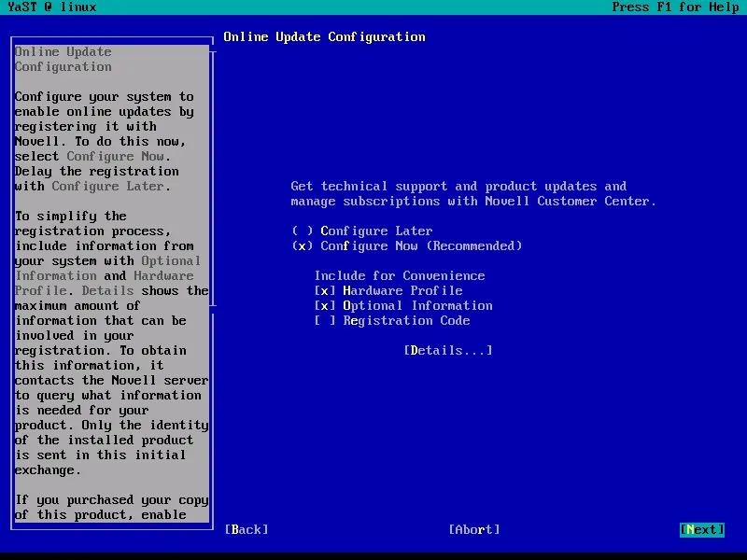Click 'Configure Later' highlighted help text
747x560 pixels.
point(108,186)
